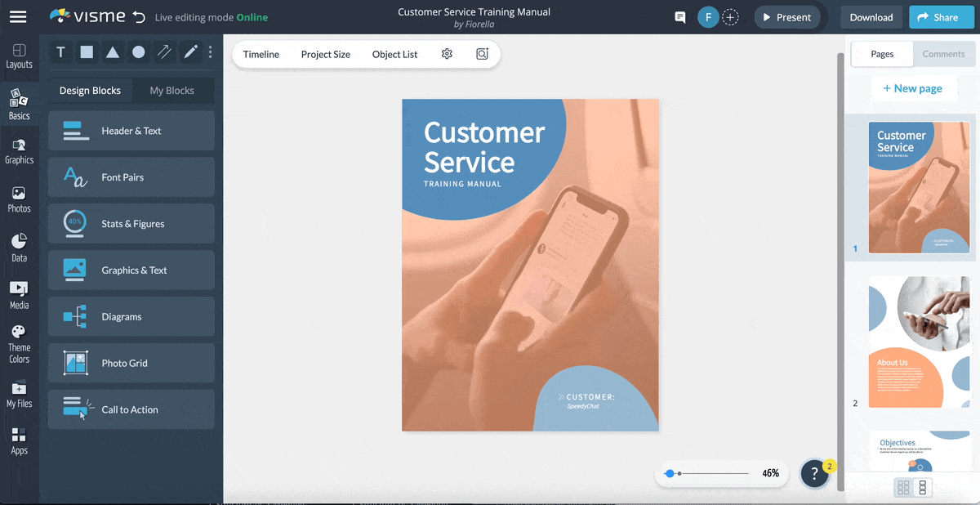Open the Project Size menu

pyautogui.click(x=325, y=54)
